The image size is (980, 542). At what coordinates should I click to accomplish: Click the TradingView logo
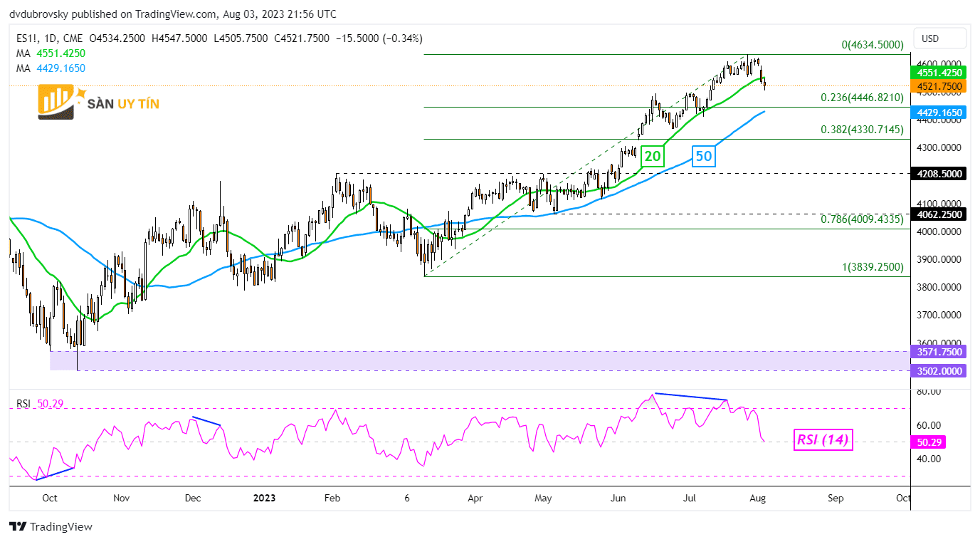pos(51,527)
